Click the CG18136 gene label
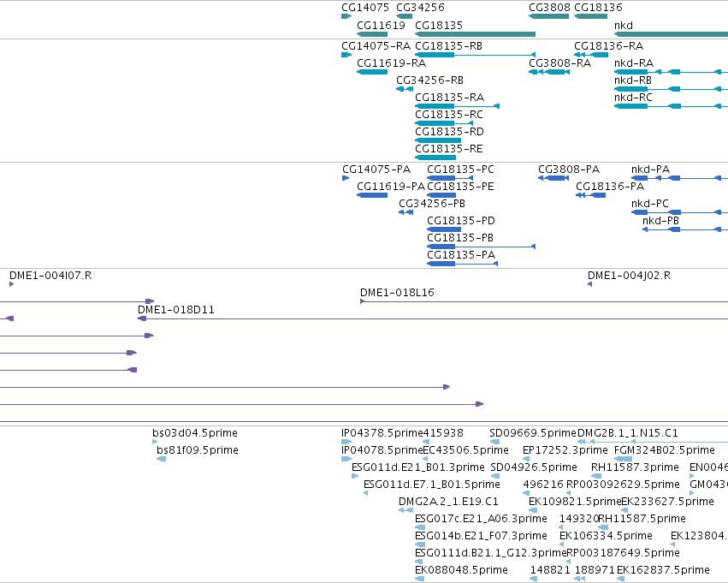728x583 pixels. point(598,8)
